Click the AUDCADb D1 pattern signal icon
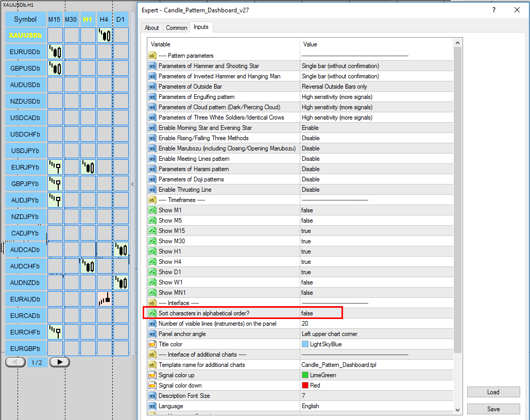The image size is (530, 420). point(121,249)
